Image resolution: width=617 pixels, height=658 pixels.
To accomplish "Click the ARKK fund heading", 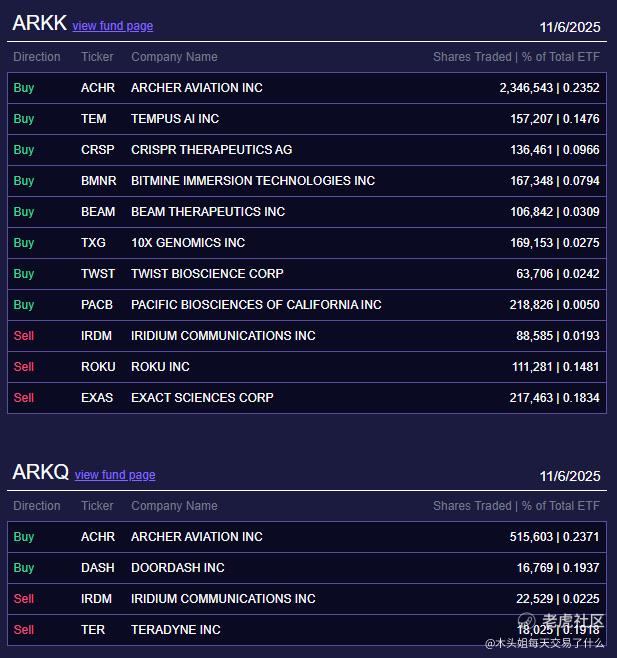I will click(39, 23).
